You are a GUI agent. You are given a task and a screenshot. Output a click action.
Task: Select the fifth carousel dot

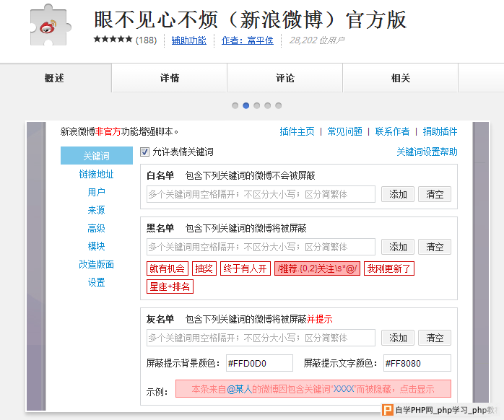pos(279,105)
